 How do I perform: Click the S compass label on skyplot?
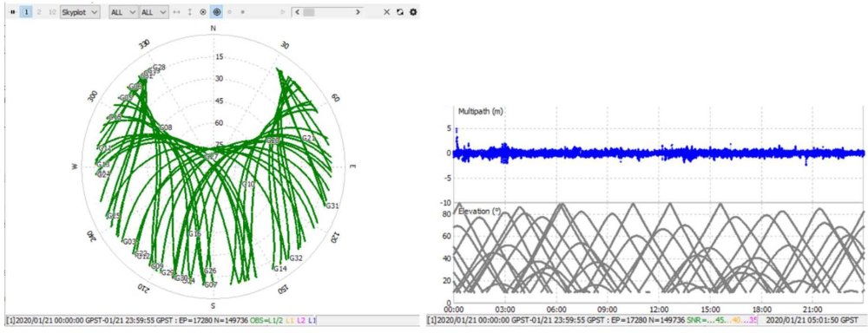point(213,306)
